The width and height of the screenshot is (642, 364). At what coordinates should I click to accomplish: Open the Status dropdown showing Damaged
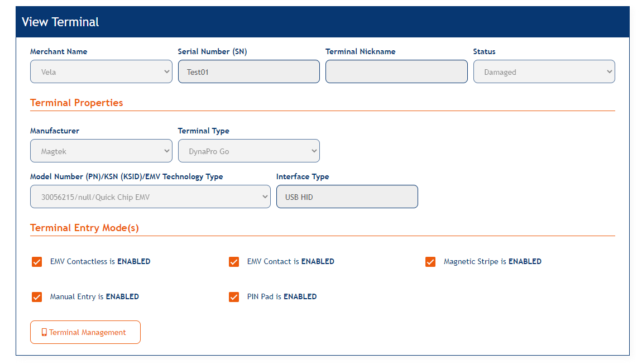point(544,71)
